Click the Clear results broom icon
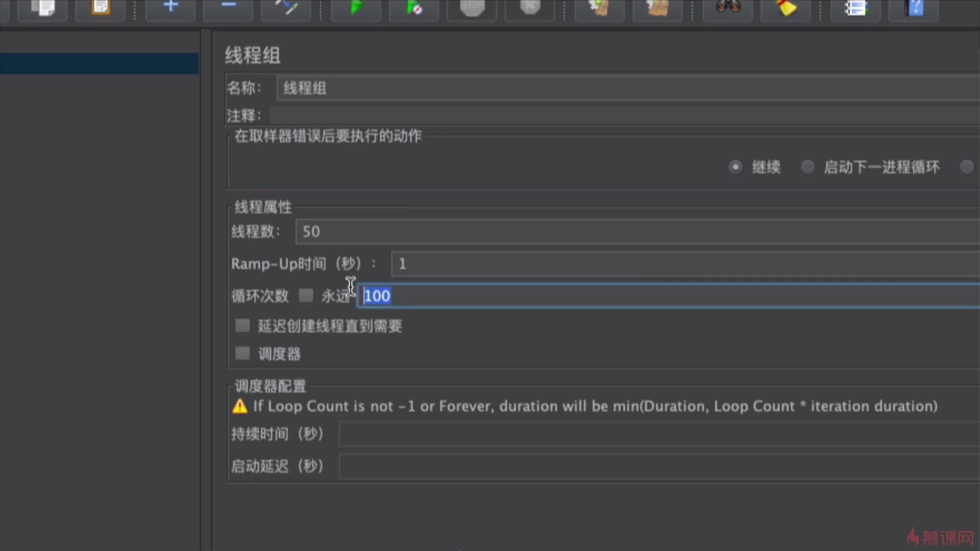The width and height of the screenshot is (980, 551). [x=600, y=8]
